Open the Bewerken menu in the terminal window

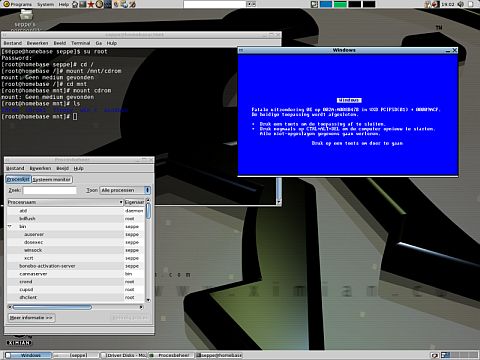[37, 43]
